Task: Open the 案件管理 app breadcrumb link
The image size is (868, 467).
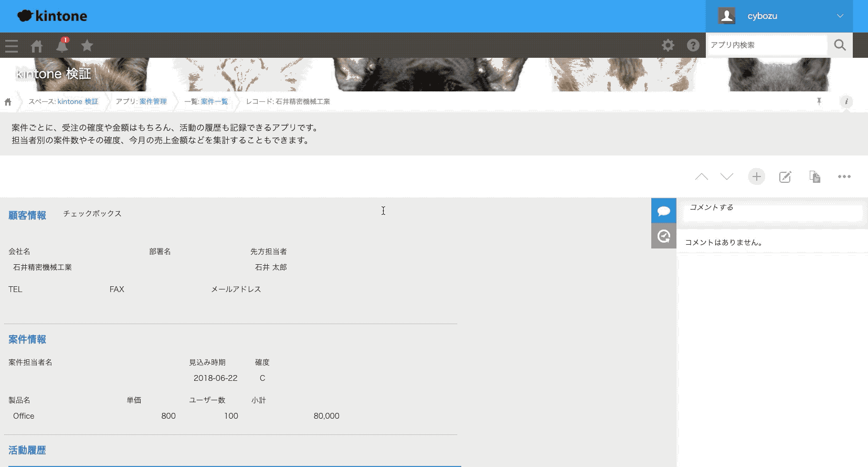Action: tap(153, 101)
